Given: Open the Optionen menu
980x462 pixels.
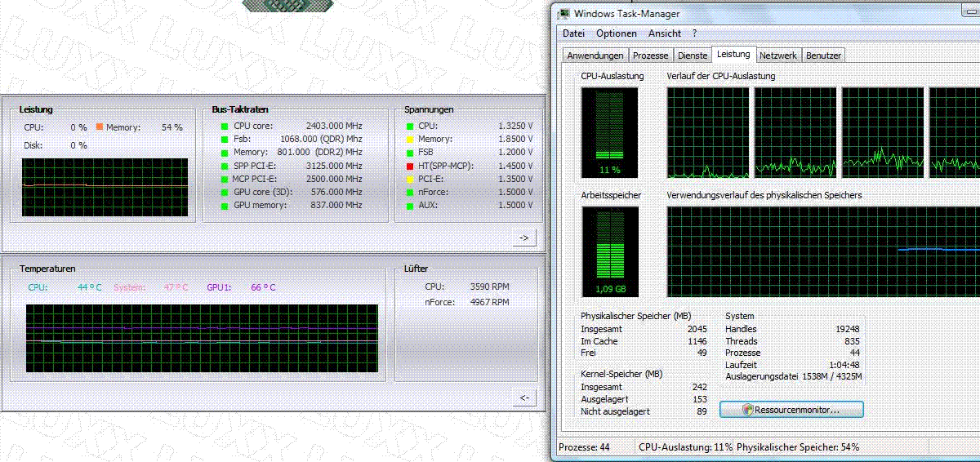Looking at the screenshot, I should 617,33.
